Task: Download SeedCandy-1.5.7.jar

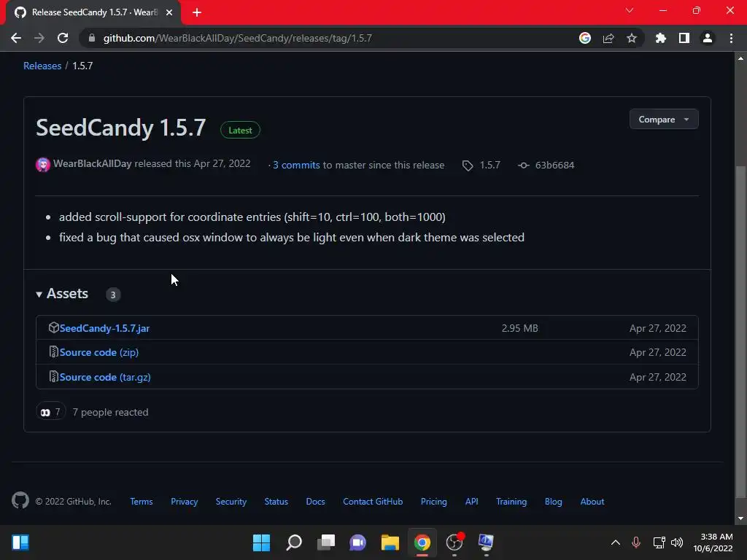Action: tap(104, 328)
